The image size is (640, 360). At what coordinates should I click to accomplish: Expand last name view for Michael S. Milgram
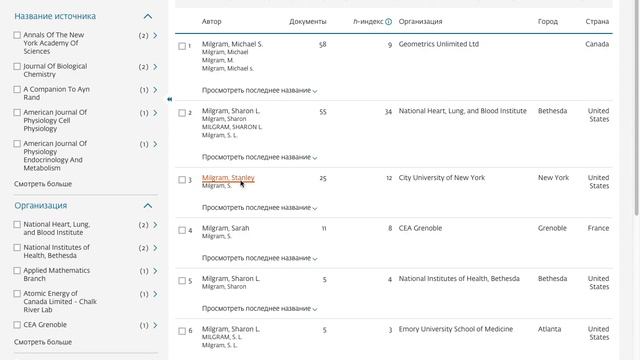(x=260, y=90)
